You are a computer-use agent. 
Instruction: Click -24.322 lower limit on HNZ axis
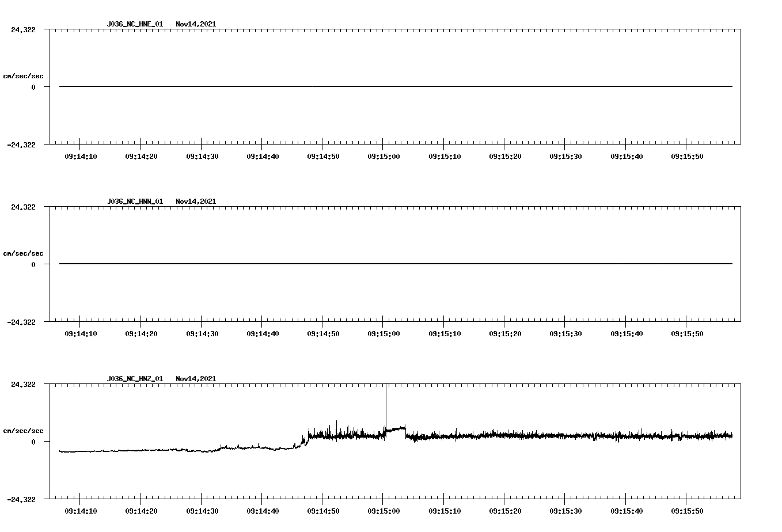[x=21, y=500]
